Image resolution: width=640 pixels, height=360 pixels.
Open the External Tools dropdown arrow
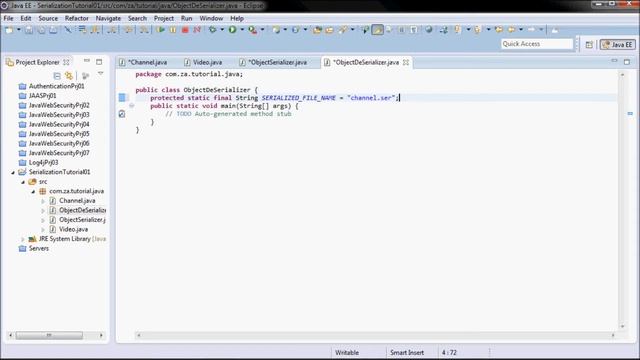(262, 30)
